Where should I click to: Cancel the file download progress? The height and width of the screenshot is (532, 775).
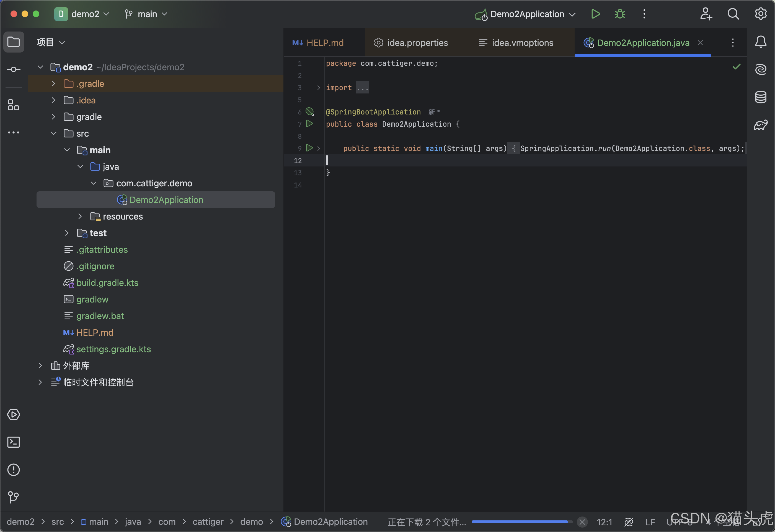(582, 522)
